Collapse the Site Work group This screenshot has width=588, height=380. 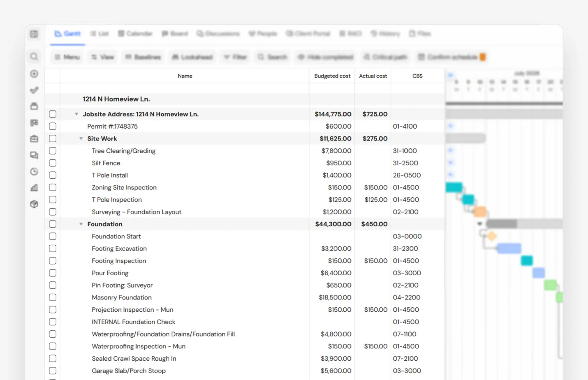(x=81, y=138)
